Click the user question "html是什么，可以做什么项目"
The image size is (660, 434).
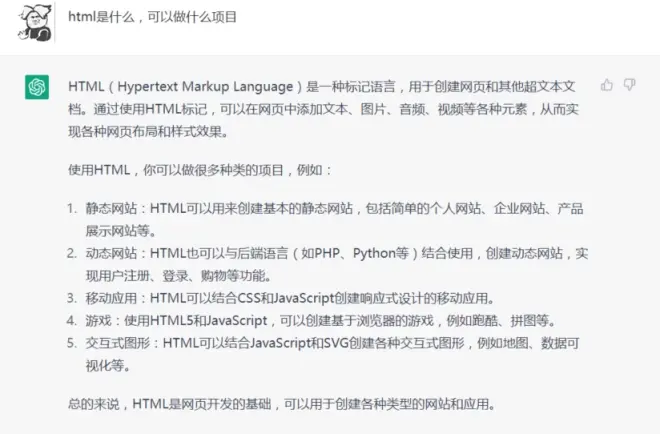click(153, 19)
